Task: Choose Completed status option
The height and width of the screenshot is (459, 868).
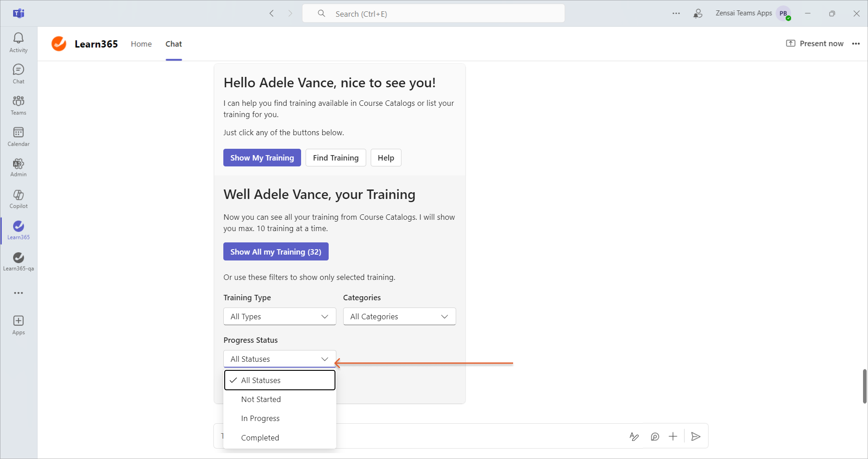Action: (280, 438)
